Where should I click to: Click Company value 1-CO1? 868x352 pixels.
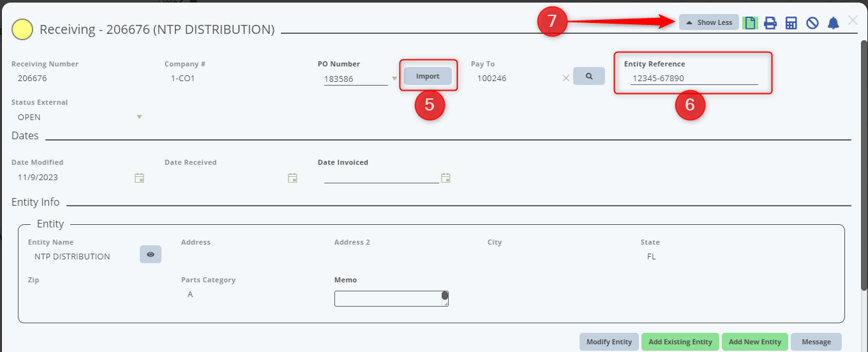[183, 78]
